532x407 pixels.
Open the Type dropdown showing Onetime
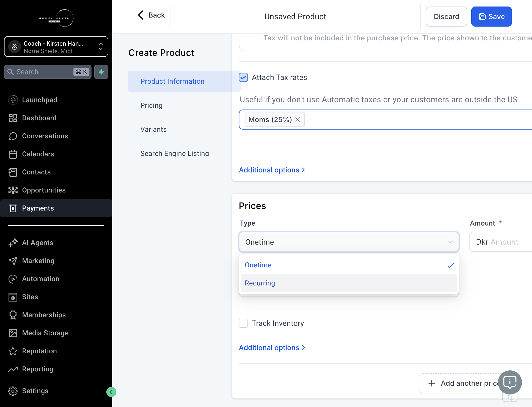(x=349, y=242)
